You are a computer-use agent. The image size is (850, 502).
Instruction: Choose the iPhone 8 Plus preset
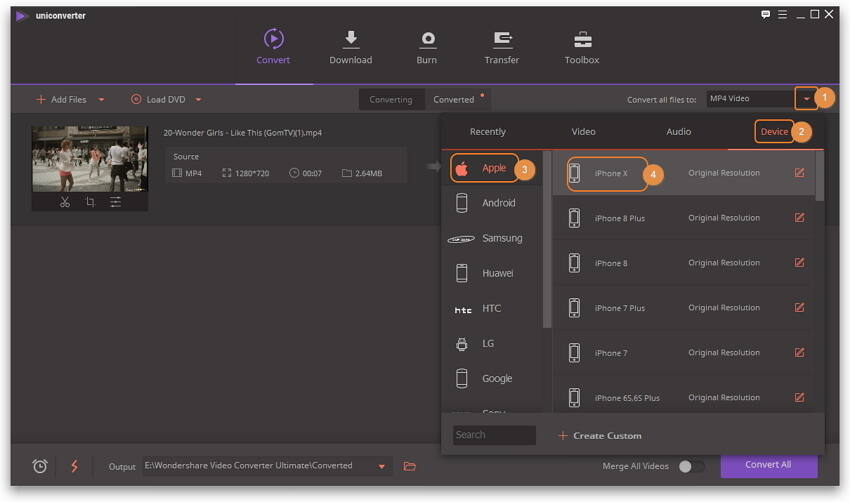pyautogui.click(x=683, y=218)
